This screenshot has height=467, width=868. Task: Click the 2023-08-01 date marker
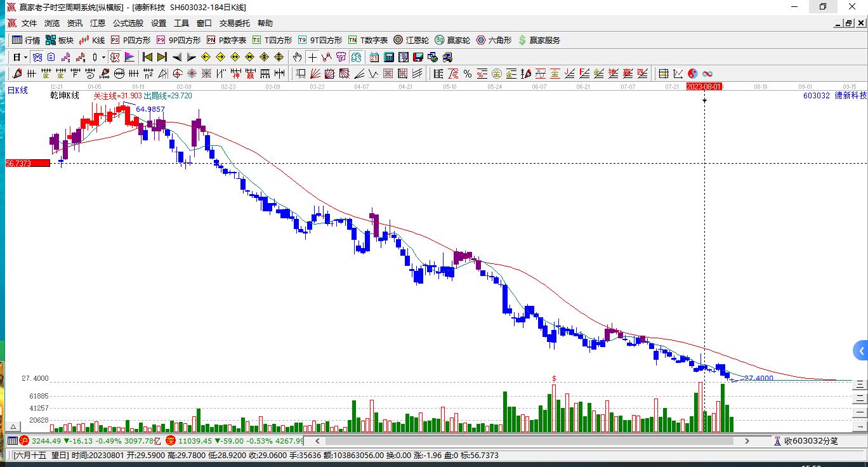tap(704, 86)
